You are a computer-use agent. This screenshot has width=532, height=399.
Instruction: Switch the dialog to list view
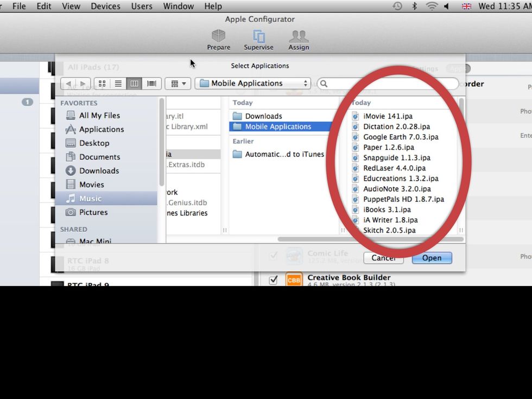[118, 83]
